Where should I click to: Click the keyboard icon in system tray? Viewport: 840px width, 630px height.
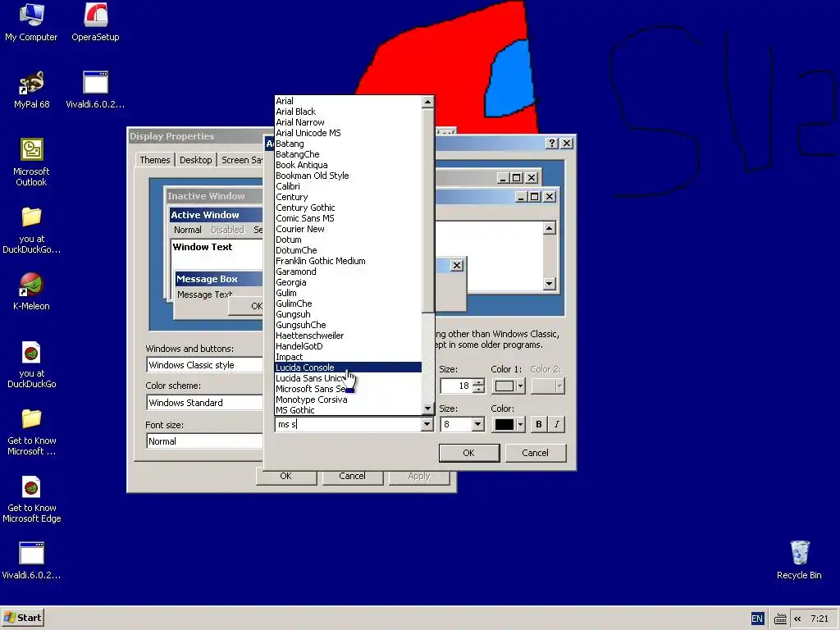[x=781, y=619]
